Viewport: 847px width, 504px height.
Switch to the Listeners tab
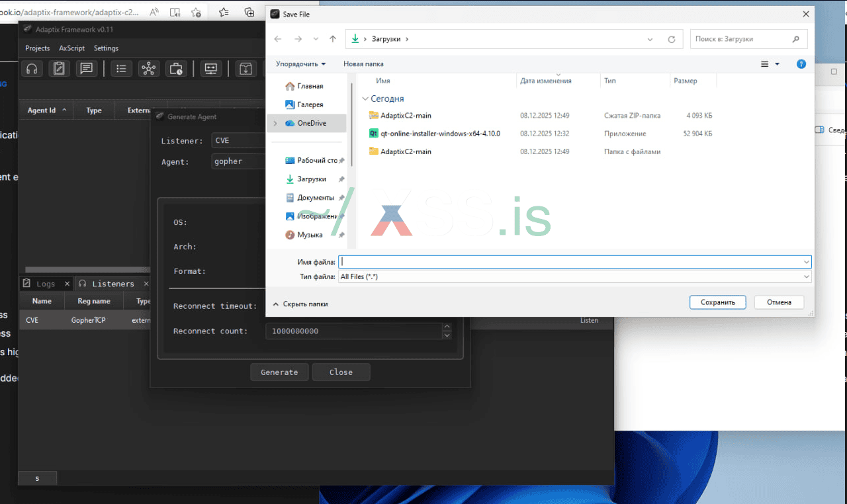[113, 284]
